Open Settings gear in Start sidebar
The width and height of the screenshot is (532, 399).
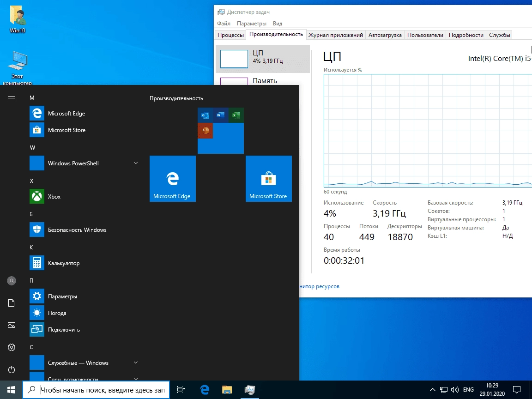coord(12,347)
